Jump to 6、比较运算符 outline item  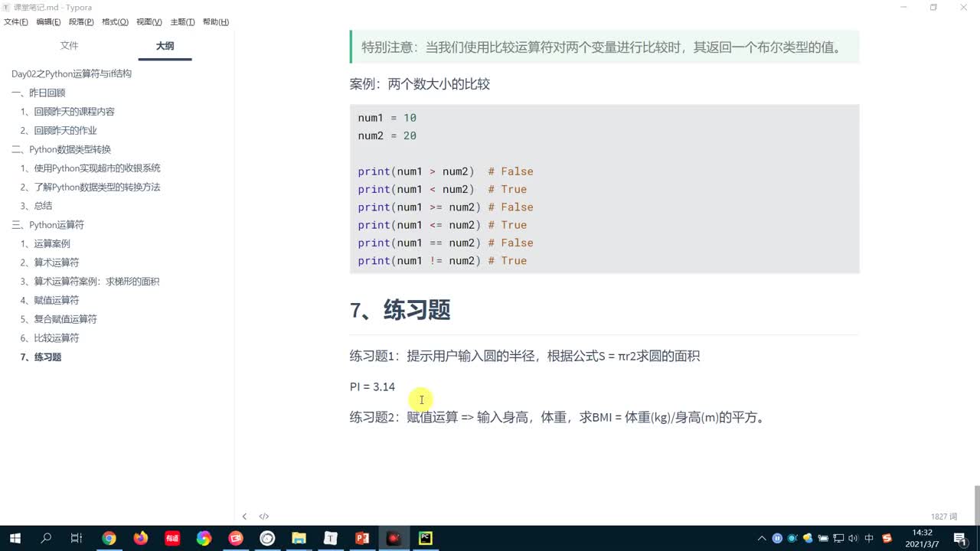(x=50, y=338)
